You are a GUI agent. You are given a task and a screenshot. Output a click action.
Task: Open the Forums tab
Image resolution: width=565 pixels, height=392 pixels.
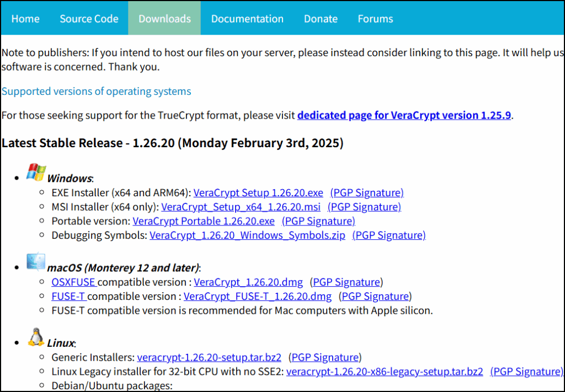(375, 19)
